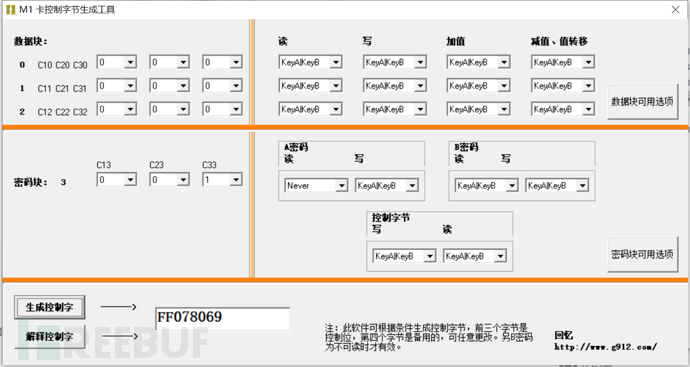Click the A密码 group heading
Viewport: 690px width, 367px height.
pyautogui.click(x=296, y=147)
